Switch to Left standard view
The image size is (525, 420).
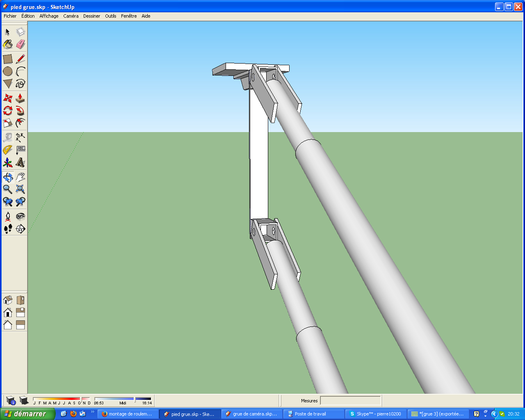[21, 325]
